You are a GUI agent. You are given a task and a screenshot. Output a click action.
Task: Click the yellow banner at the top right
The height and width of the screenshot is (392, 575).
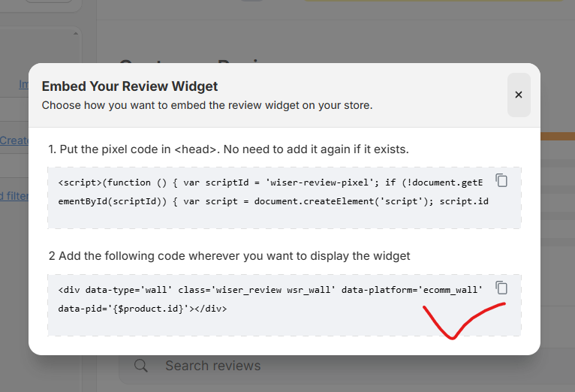[435, 8]
